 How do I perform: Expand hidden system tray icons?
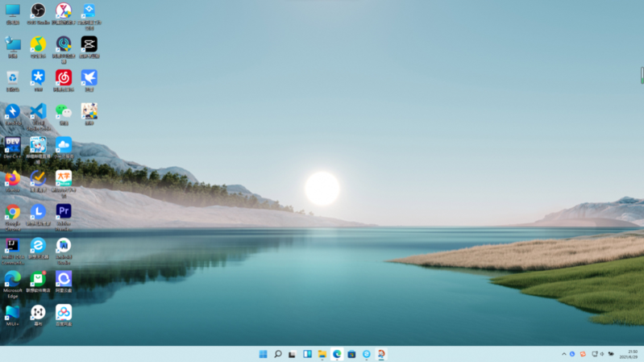click(564, 354)
